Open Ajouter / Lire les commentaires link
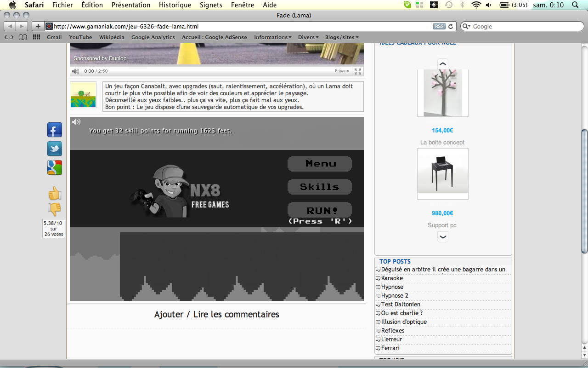This screenshot has height=368, width=588. click(216, 315)
